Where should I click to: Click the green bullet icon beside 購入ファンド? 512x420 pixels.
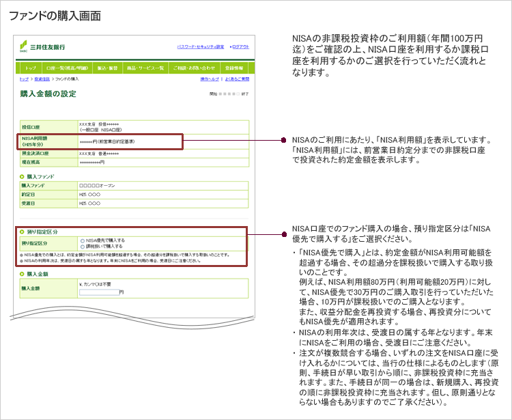[22, 177]
